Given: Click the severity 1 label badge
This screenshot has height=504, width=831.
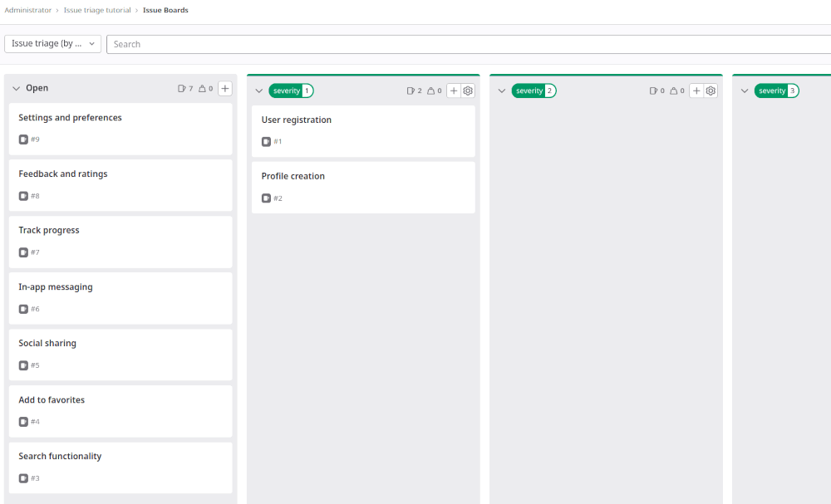Looking at the screenshot, I should point(291,91).
